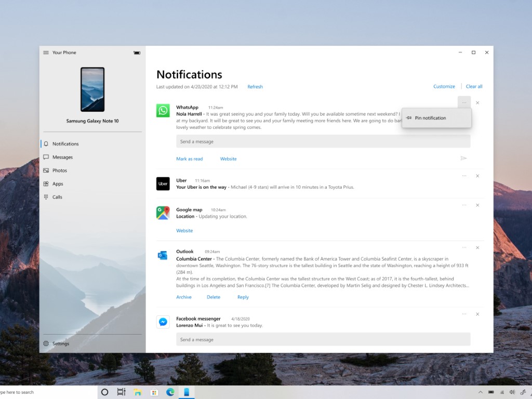Click the Outlook notification icon
This screenshot has width=532, height=399.
tap(163, 255)
